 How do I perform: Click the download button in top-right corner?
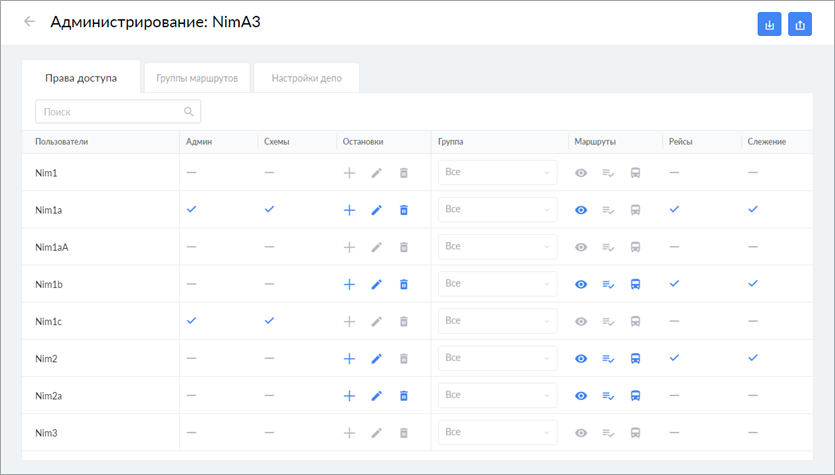[769, 25]
